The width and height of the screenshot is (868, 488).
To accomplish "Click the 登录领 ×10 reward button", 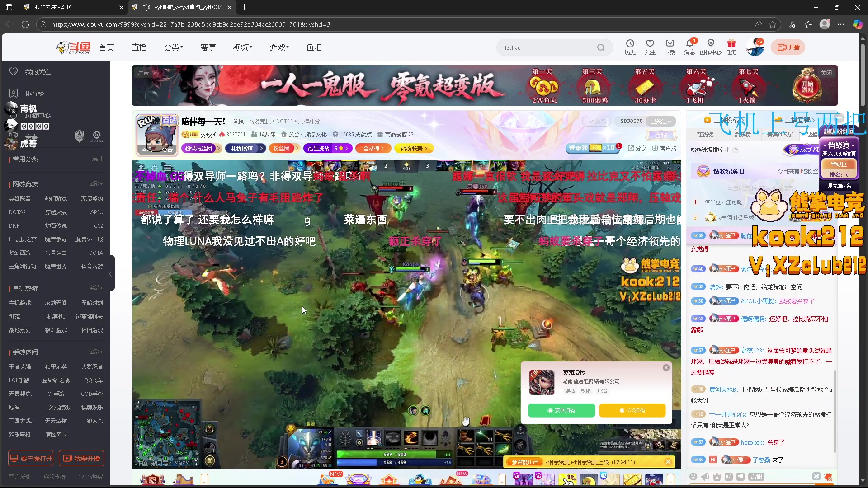I will (x=593, y=148).
